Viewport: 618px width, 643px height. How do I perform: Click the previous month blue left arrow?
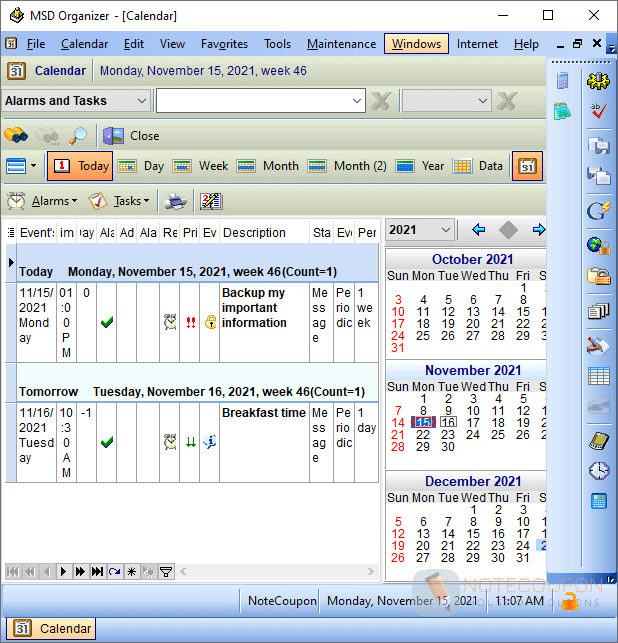click(478, 230)
